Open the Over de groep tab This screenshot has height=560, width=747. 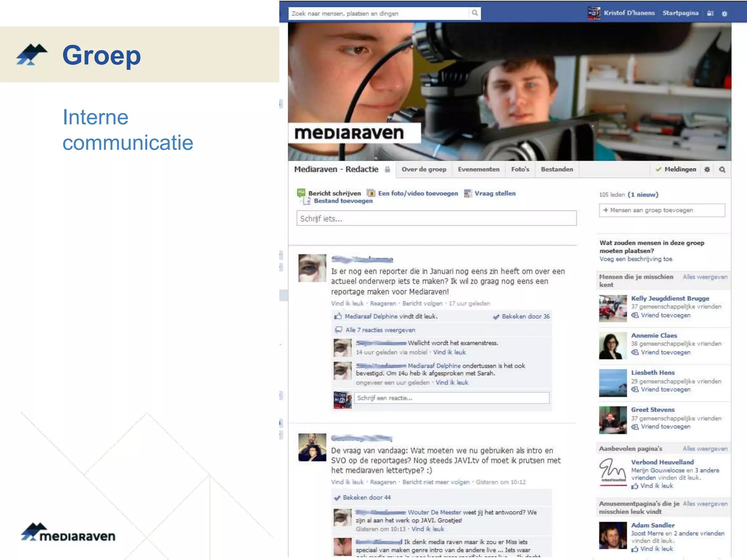[x=424, y=169]
